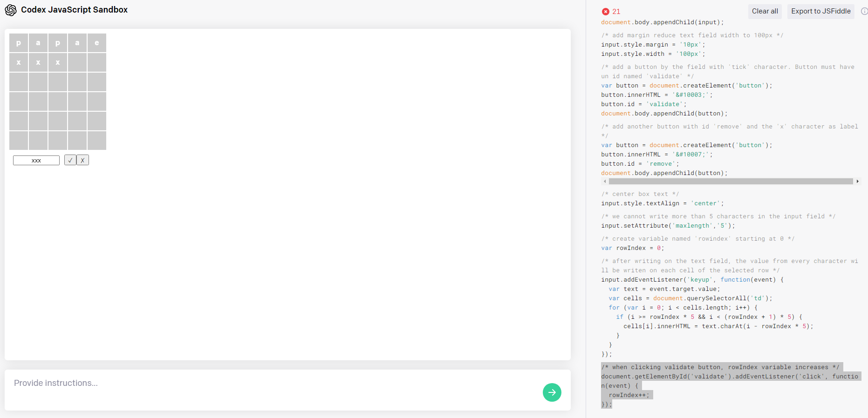Click the scrollbar left arrow in code panel
Viewport: 868px width, 418px height.
click(x=605, y=181)
